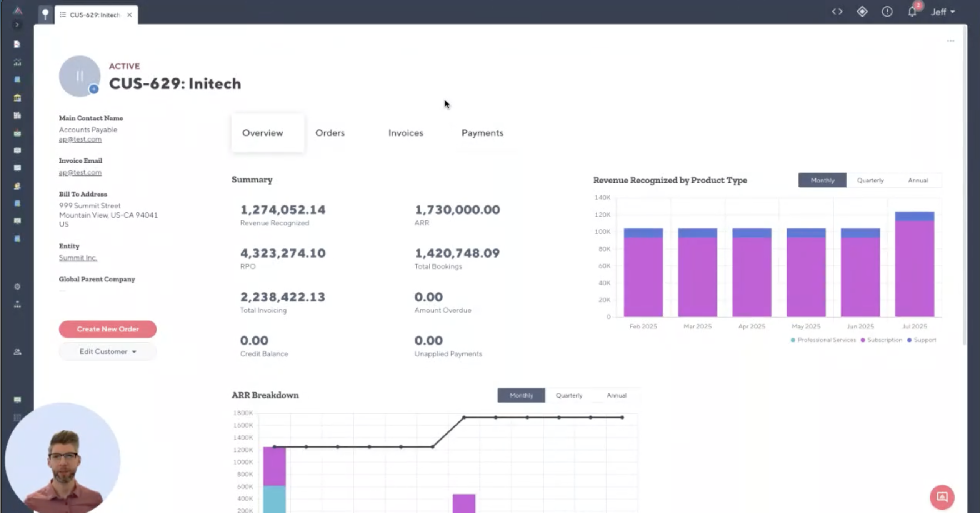980x513 pixels.
Task: Click the 1,420,748.09 Total Bookings value
Action: [457, 253]
